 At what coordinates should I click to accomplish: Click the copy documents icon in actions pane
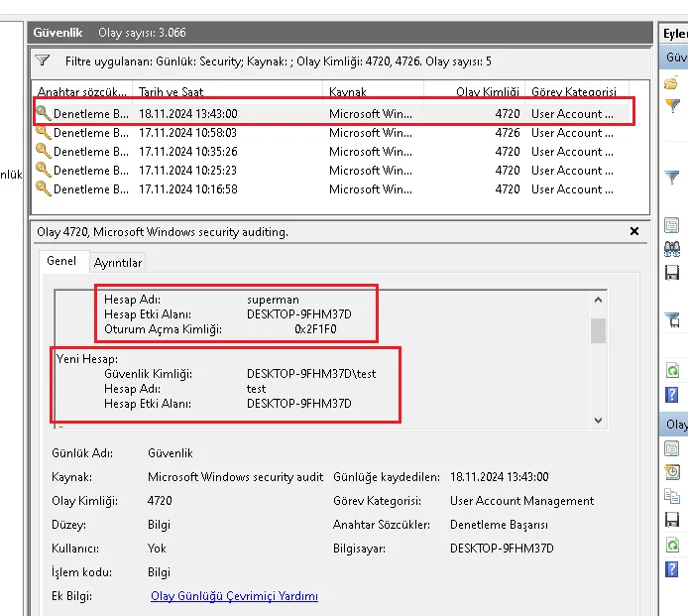point(672,496)
